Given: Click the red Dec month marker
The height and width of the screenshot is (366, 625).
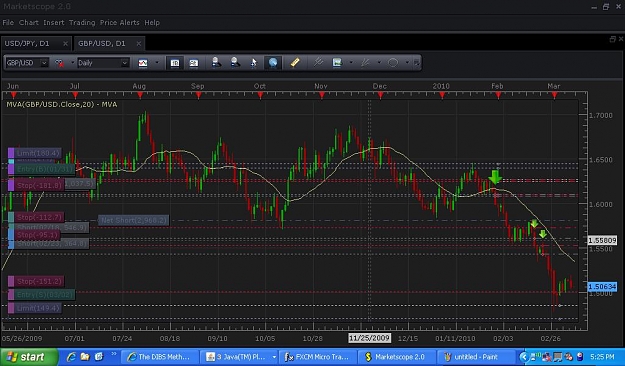Looking at the screenshot, I should [380, 95].
